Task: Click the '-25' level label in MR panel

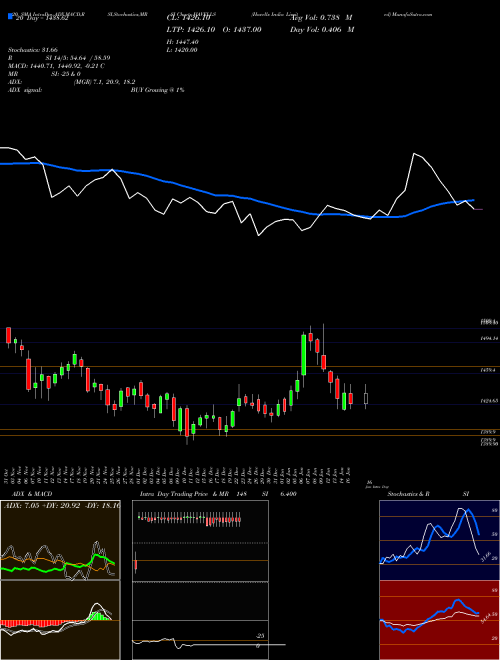Action: [x=261, y=636]
